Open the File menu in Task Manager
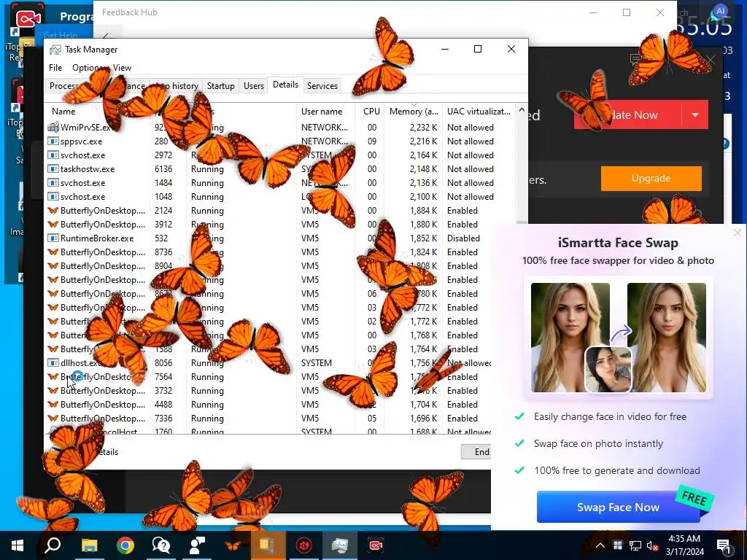The width and height of the screenshot is (747, 560). pos(55,68)
